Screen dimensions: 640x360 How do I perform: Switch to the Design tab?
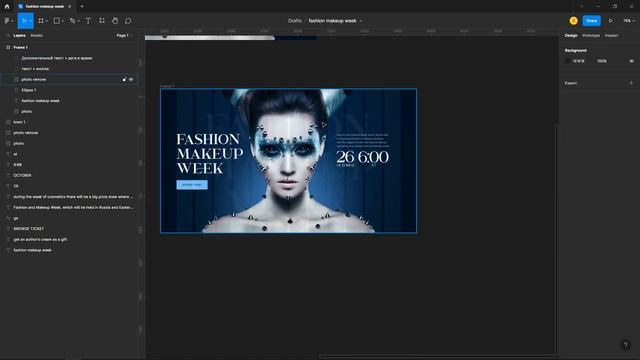(571, 36)
